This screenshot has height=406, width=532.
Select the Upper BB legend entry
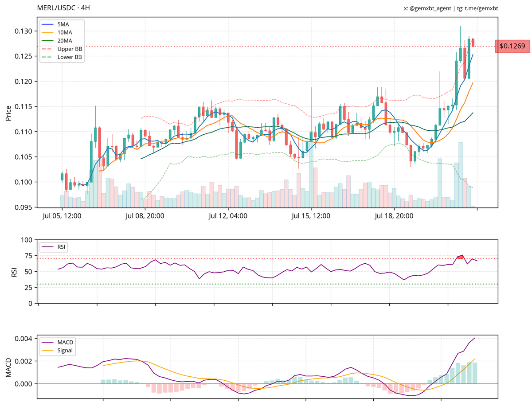62,49
